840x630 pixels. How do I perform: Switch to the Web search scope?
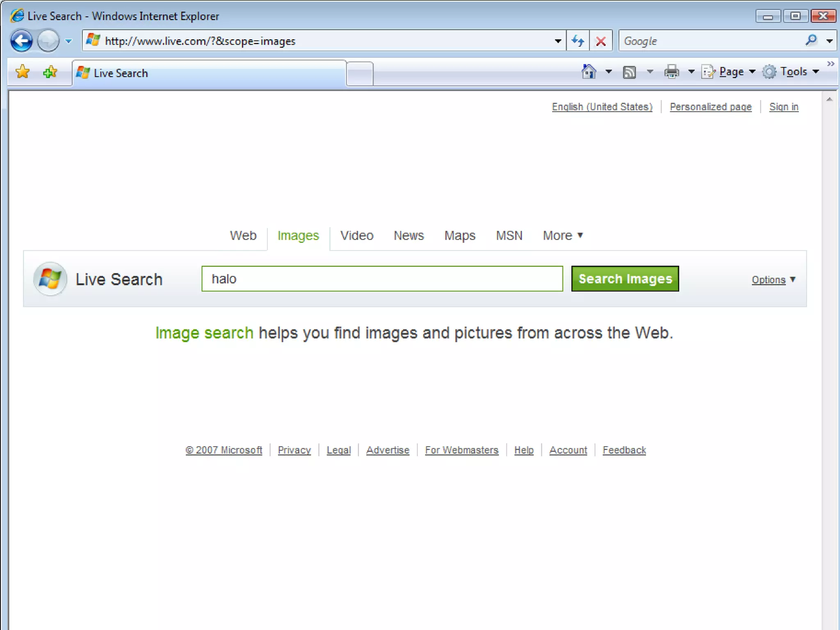[243, 235]
